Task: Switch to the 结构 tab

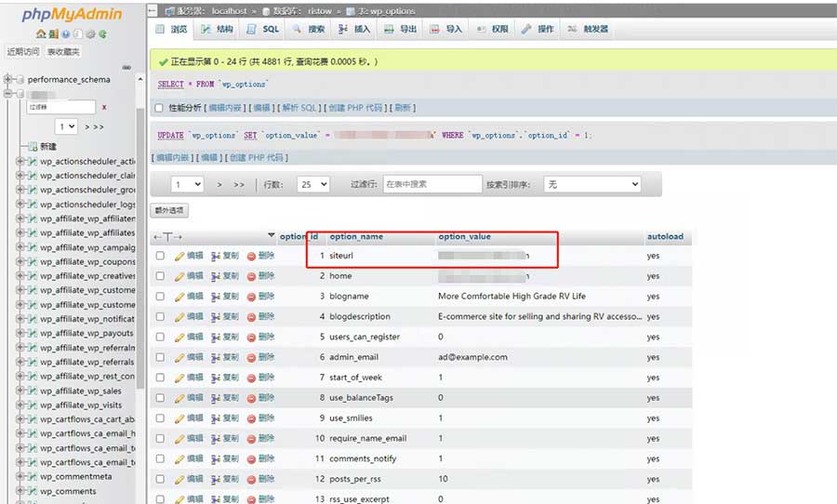Action: coord(217,30)
